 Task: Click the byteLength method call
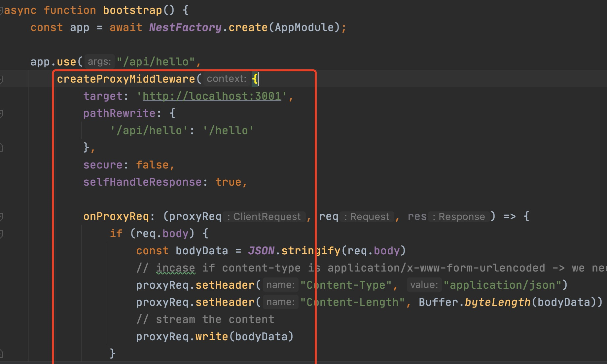[x=498, y=302]
